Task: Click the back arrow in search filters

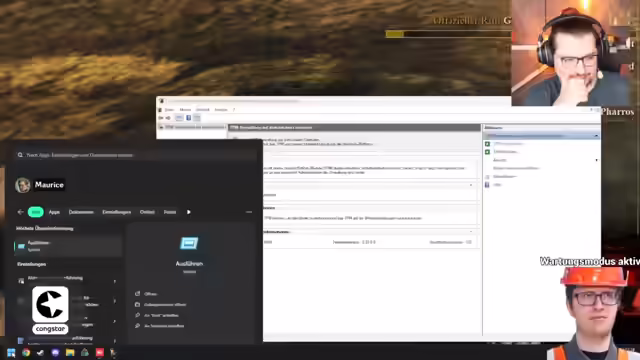Action: pos(20,212)
